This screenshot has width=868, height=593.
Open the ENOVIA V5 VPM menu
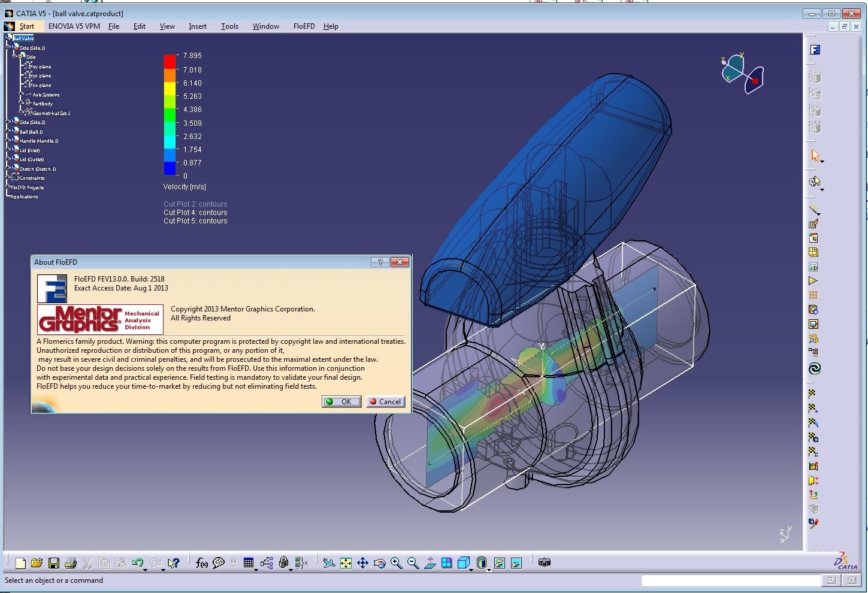click(x=74, y=26)
